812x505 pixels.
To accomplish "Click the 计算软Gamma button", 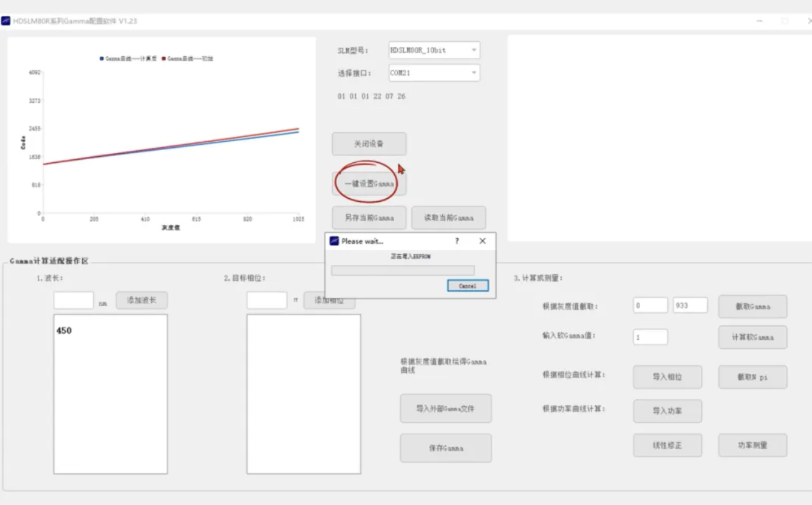I will pyautogui.click(x=752, y=337).
